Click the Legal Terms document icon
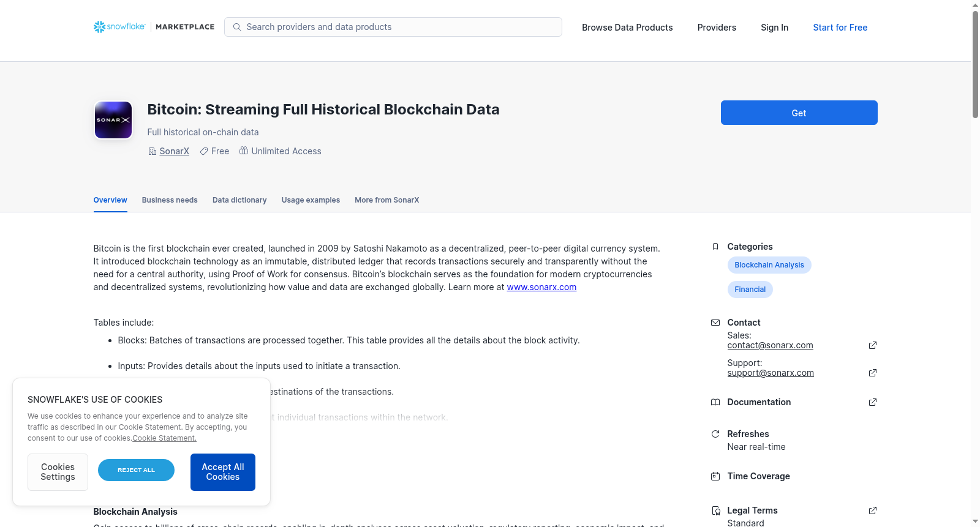 [x=715, y=510]
